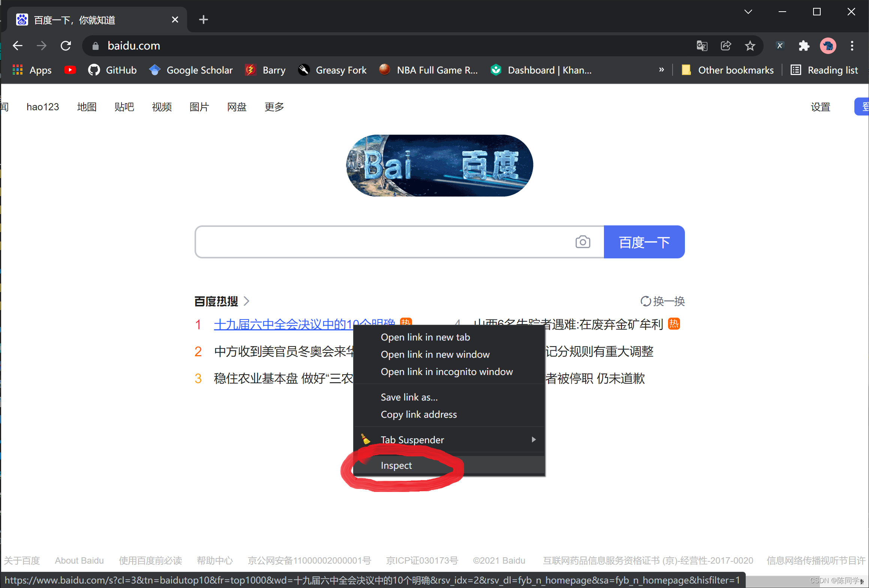Click the share page icon
The width and height of the screenshot is (869, 588).
pos(726,46)
